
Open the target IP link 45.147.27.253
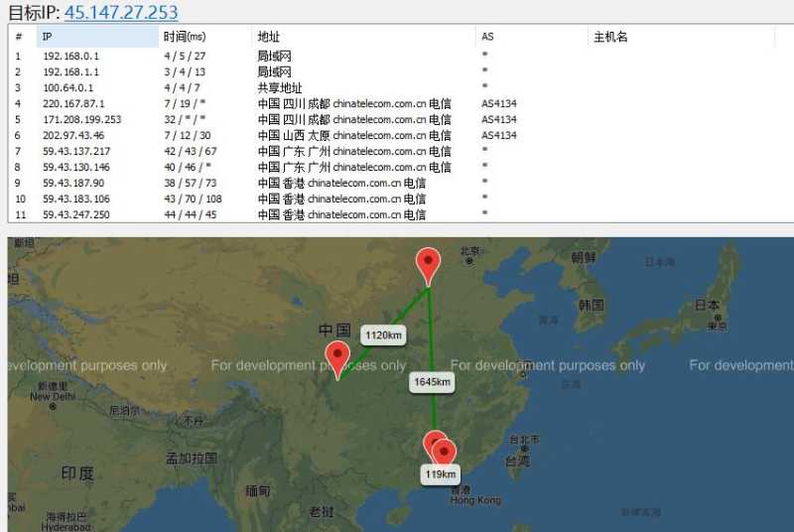(x=121, y=13)
